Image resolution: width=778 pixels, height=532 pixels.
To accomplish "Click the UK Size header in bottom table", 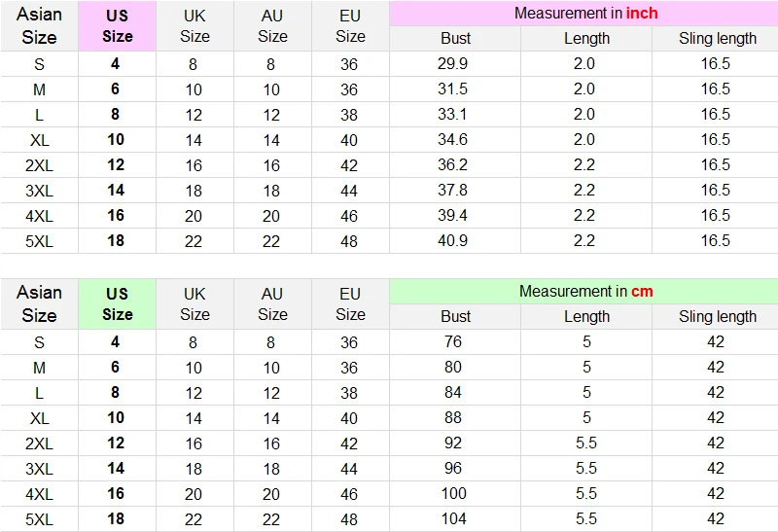I will coord(194,303).
